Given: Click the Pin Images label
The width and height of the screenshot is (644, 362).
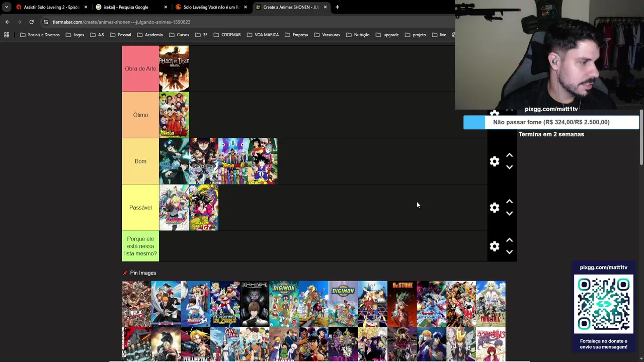Looking at the screenshot, I should tap(143, 273).
